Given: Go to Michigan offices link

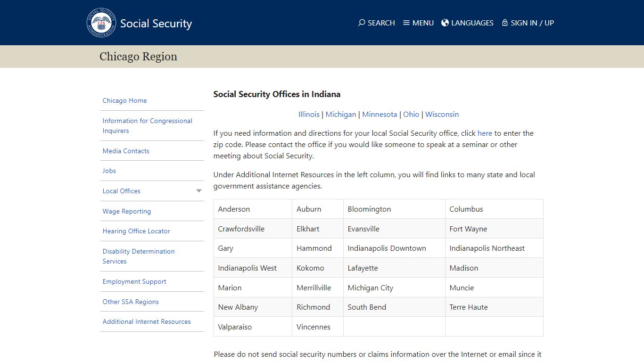Looking at the screenshot, I should pyautogui.click(x=341, y=114).
